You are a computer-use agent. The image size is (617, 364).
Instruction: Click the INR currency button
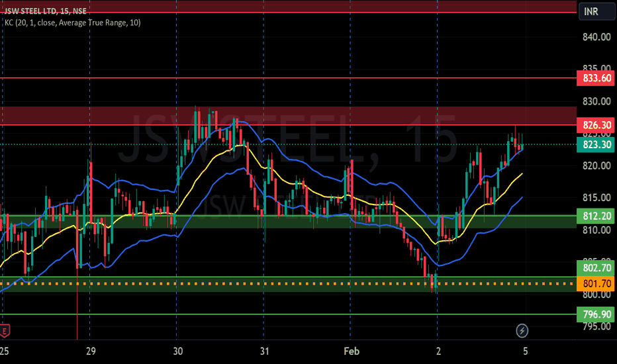596,11
